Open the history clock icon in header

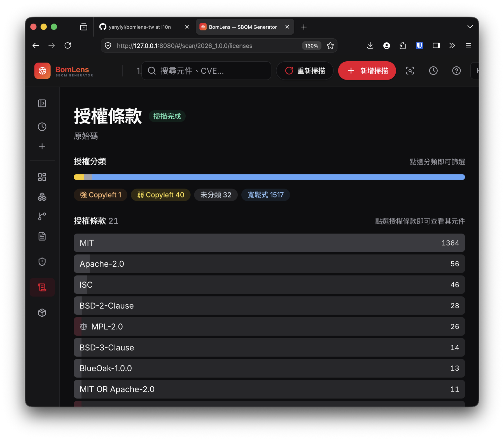click(433, 71)
